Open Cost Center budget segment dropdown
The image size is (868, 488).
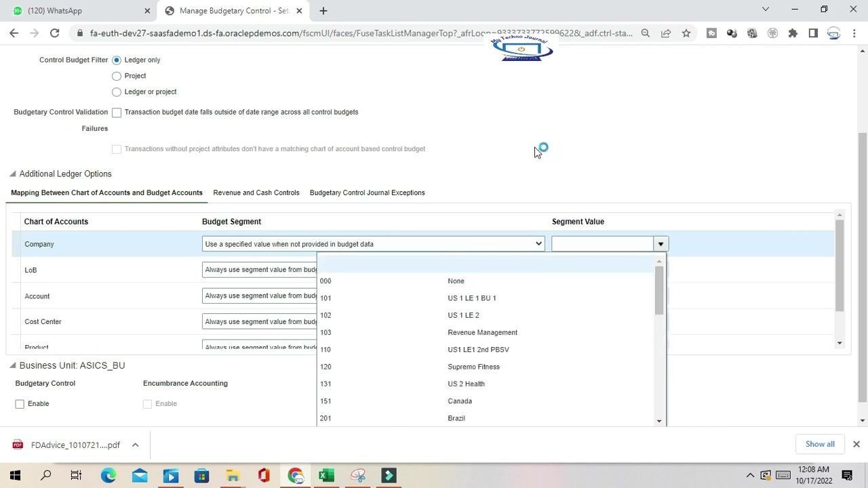pos(260,321)
